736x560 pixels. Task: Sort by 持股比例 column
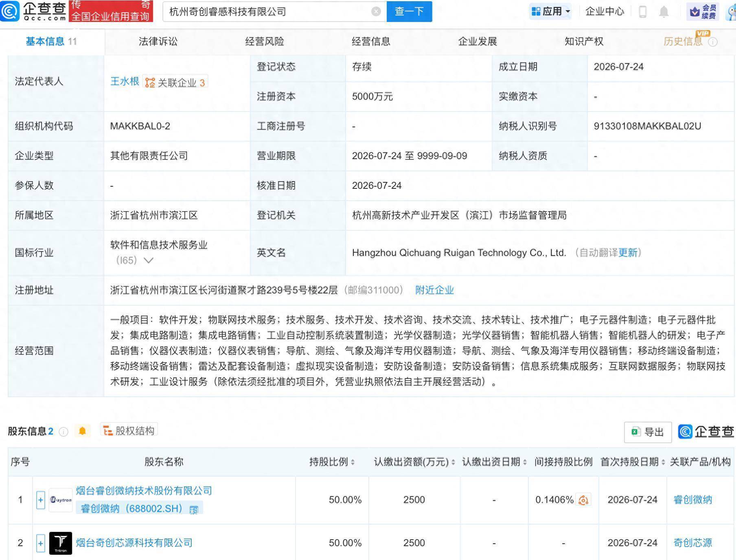click(332, 462)
